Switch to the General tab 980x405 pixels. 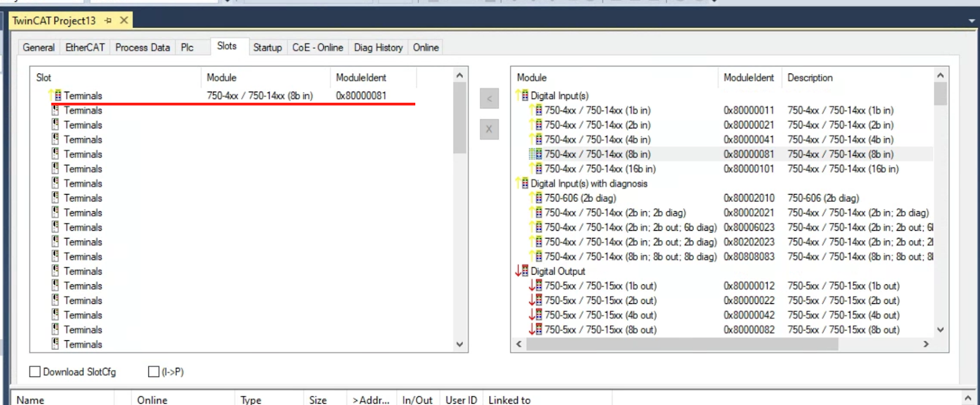(x=39, y=48)
